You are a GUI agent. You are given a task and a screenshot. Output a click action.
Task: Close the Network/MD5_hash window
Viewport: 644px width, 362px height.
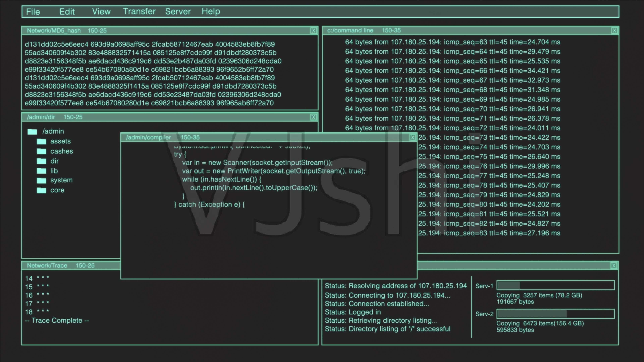tap(313, 31)
